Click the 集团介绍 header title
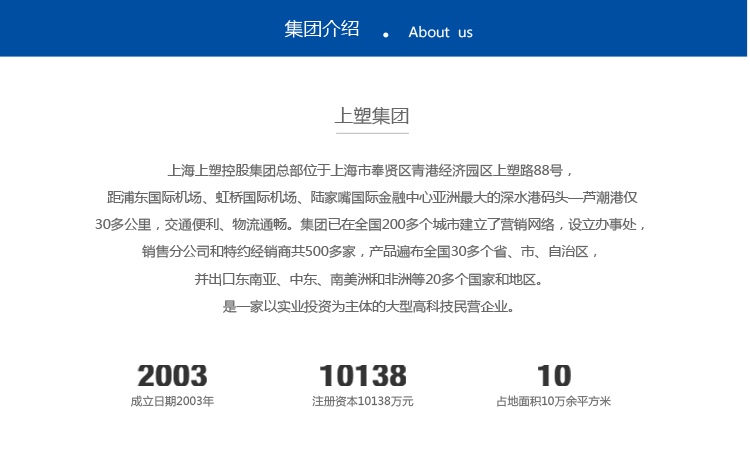750x461 pixels. pos(321,29)
